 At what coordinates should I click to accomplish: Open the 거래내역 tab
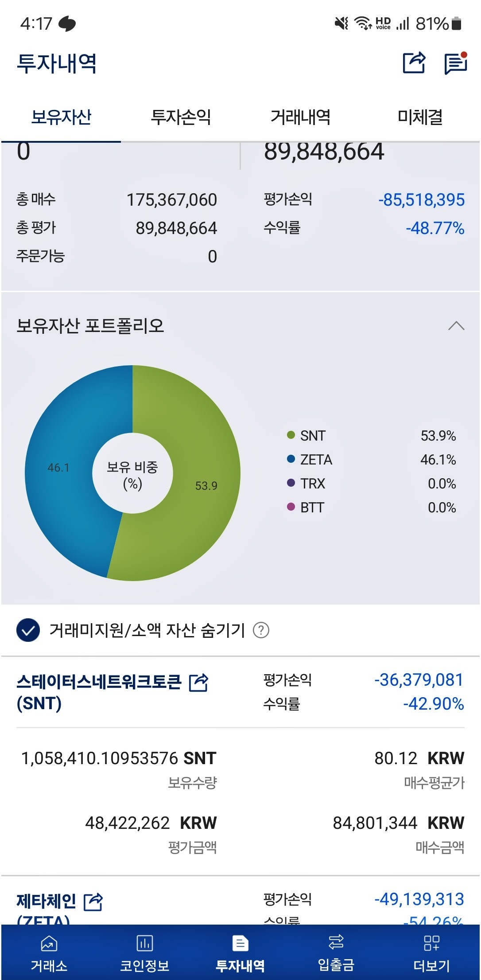click(x=301, y=117)
